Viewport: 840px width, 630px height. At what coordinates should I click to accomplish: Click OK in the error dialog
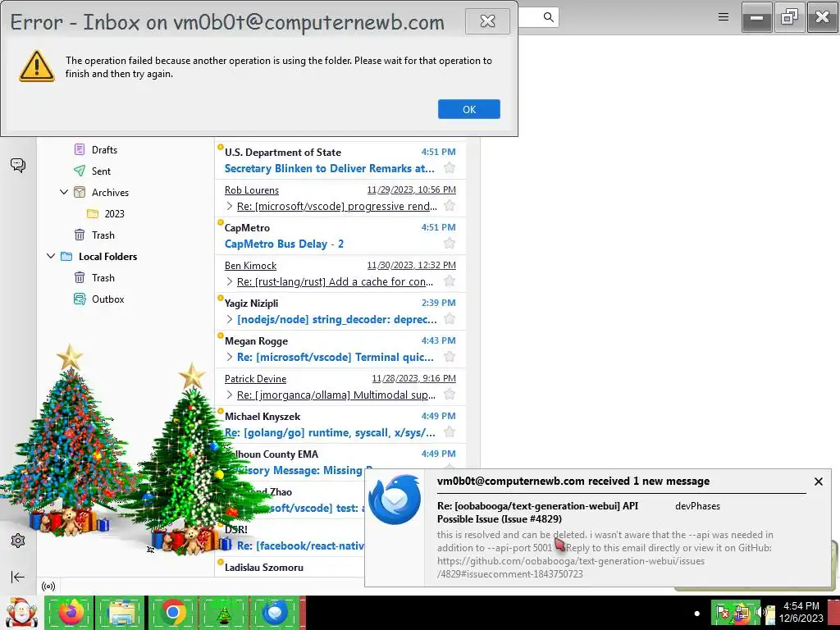click(x=468, y=109)
